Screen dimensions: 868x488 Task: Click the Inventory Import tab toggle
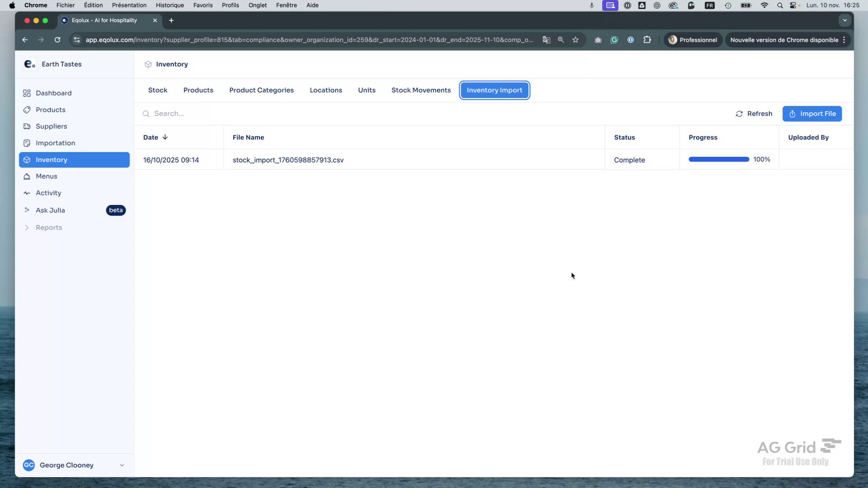494,90
